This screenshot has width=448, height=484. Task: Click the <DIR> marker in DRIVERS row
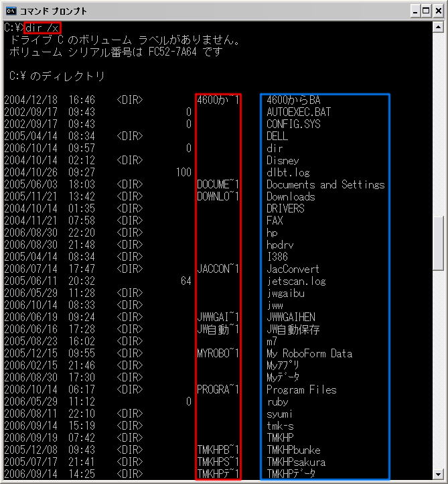(x=130, y=208)
